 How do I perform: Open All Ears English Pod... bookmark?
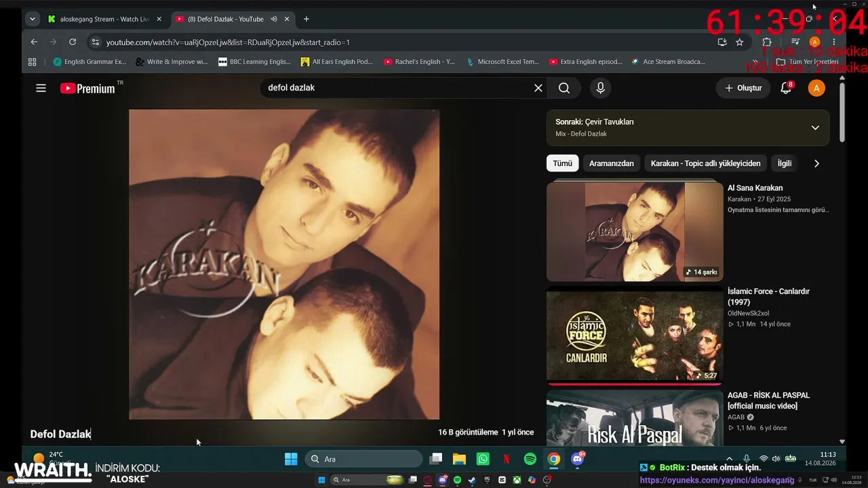(338, 62)
